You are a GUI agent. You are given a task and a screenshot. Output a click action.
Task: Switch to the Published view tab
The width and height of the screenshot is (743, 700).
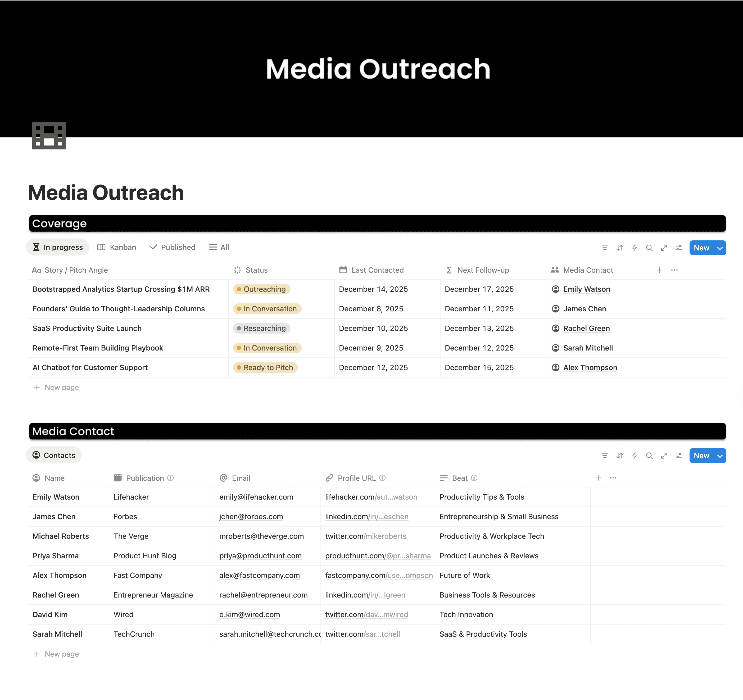click(173, 247)
